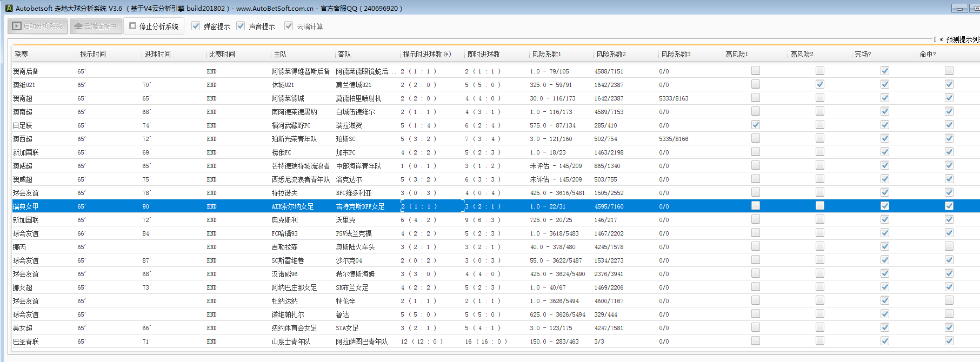Uncheck 高风险2 in the 澳维U21 row
980x362 pixels.
click(x=820, y=84)
